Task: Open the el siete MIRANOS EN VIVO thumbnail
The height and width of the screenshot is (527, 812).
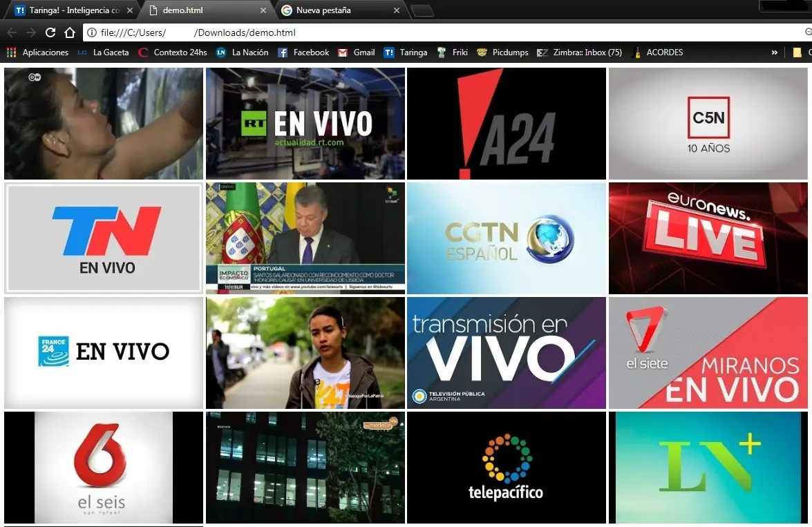Action: (708, 353)
